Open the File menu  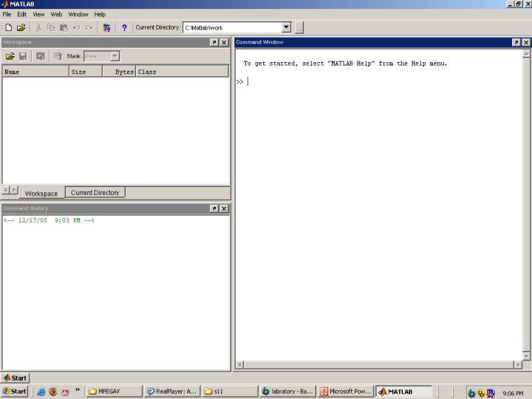(x=7, y=14)
